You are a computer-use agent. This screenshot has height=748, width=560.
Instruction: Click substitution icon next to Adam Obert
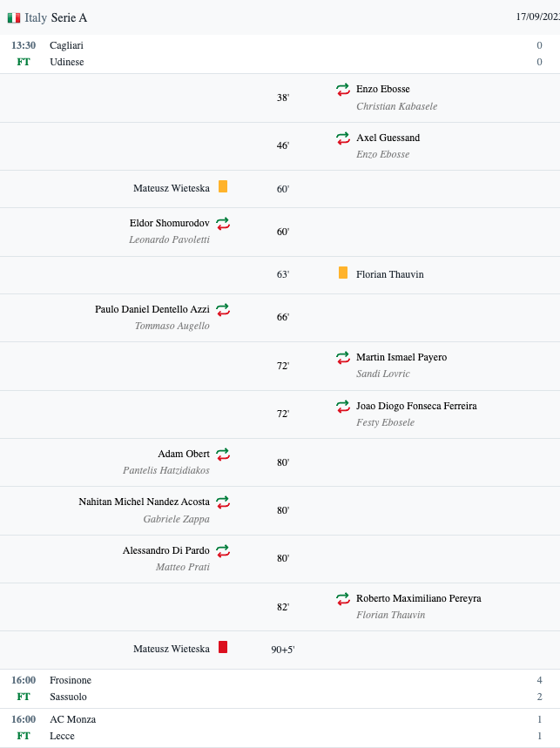[223, 455]
